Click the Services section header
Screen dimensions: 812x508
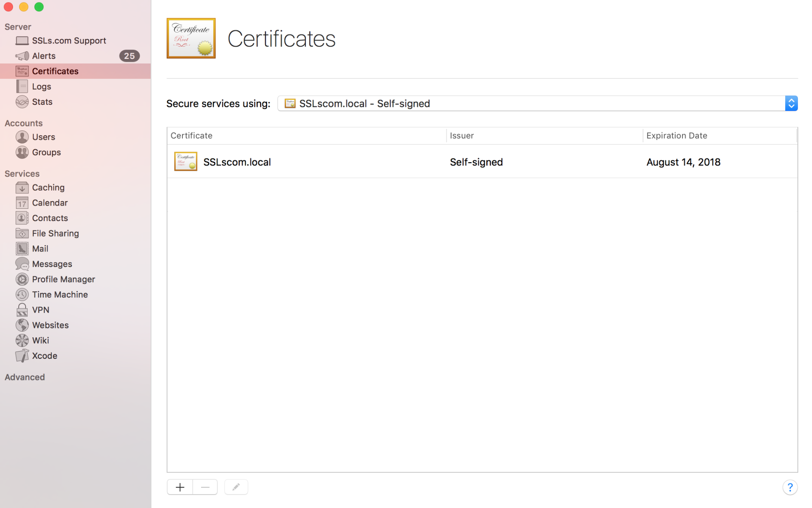[22, 174]
